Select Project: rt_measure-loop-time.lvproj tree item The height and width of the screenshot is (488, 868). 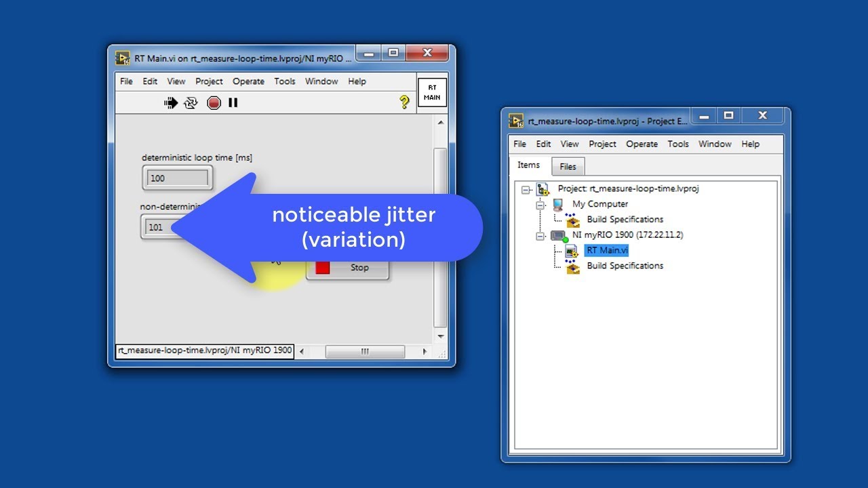tap(628, 189)
